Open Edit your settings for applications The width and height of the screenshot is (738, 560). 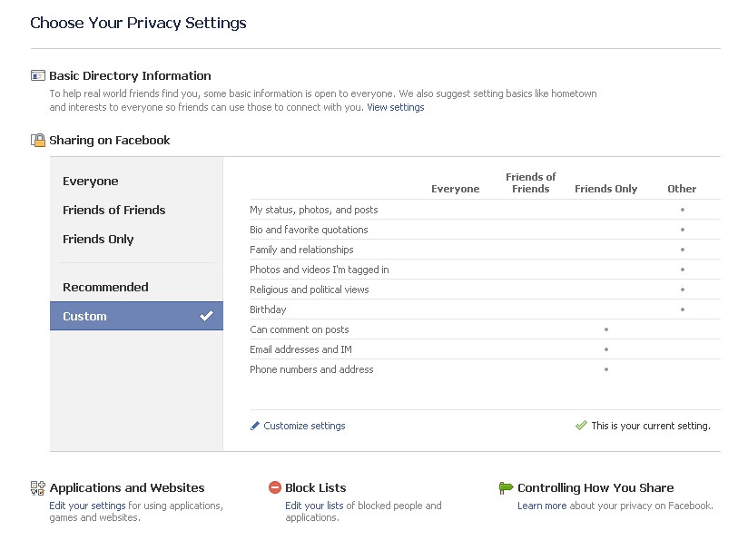(87, 506)
